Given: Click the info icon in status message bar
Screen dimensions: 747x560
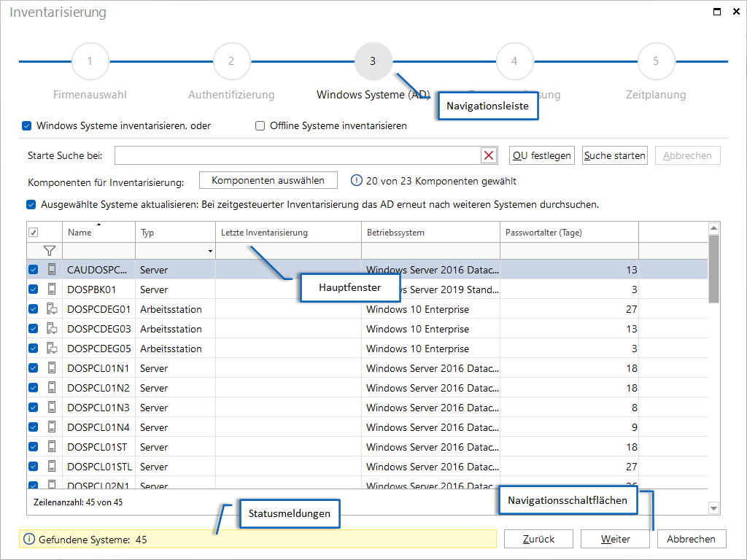Looking at the screenshot, I should coord(29,539).
